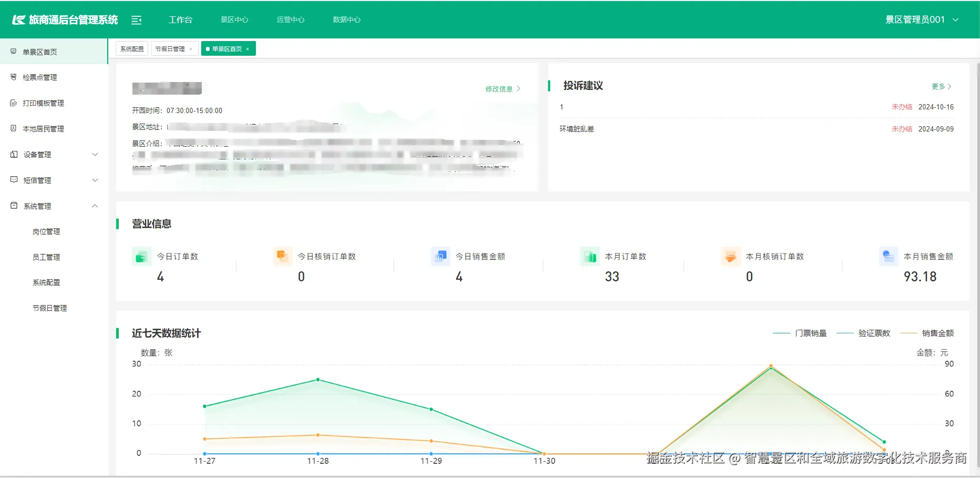Collapse the 系统管理 submenu
Screen dimensions: 980x478
95,206
